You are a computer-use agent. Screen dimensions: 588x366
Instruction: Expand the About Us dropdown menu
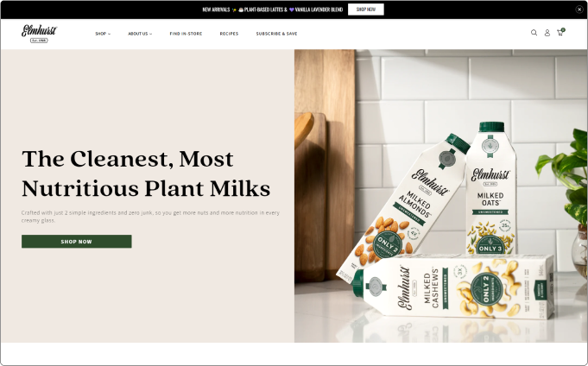(140, 34)
